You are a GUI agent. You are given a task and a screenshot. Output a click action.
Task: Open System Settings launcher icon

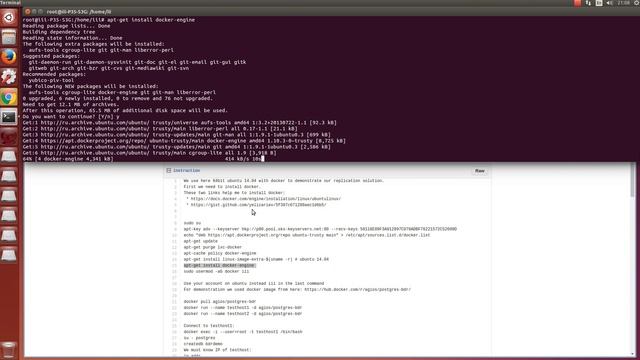point(9,77)
